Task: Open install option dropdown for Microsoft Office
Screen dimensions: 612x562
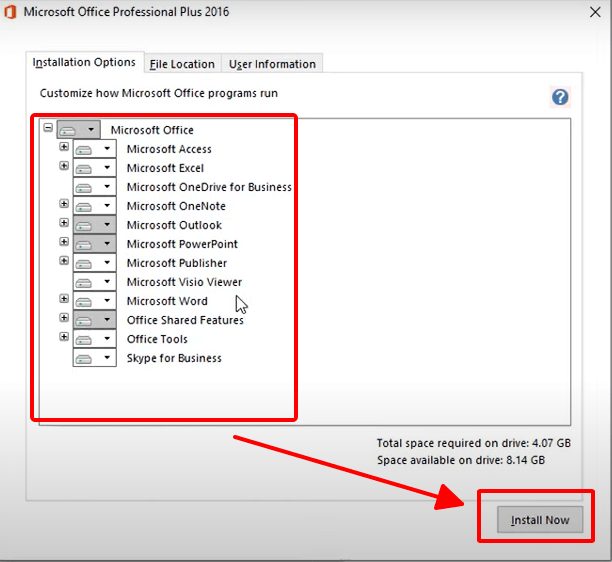Action: (78, 130)
